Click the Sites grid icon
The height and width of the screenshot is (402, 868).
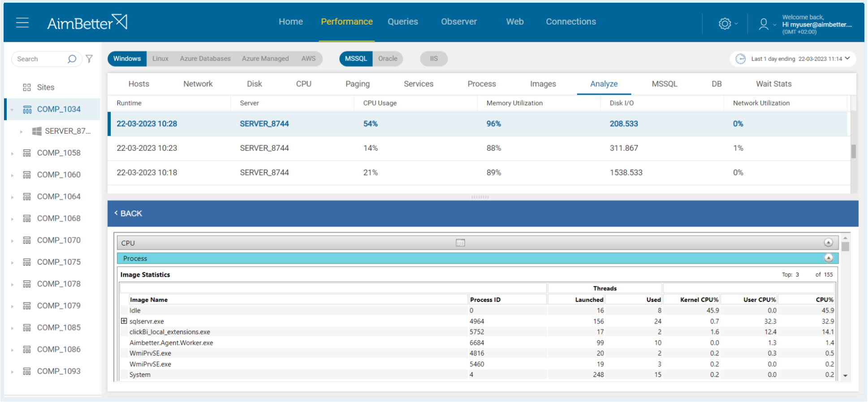pyautogui.click(x=27, y=87)
